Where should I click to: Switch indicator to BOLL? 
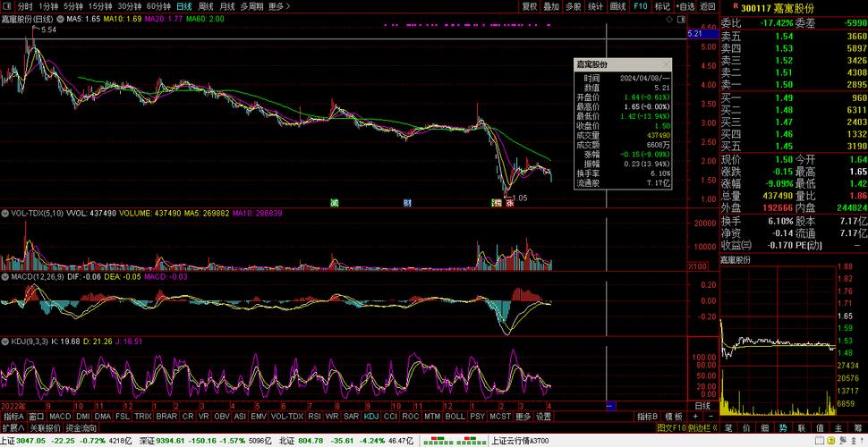pos(455,416)
